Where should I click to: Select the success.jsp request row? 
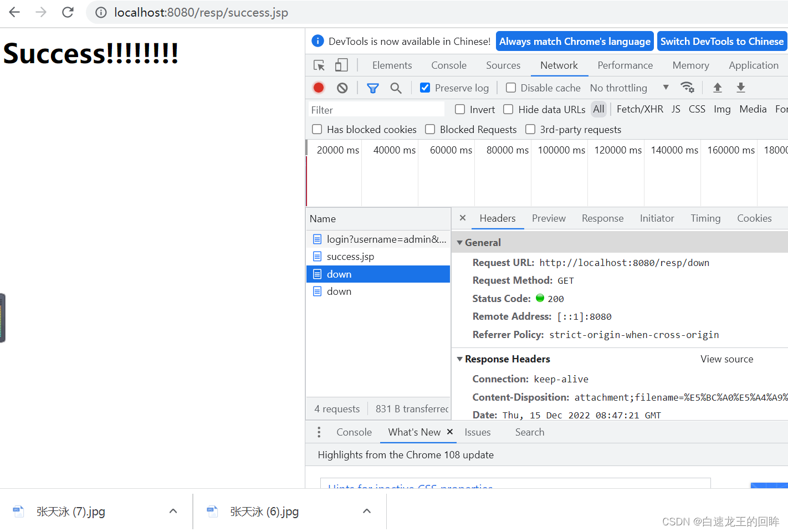tap(378, 257)
